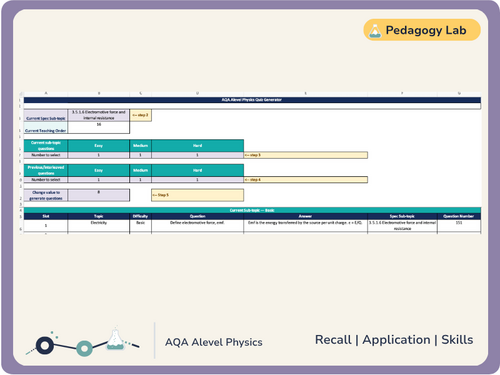Click the step 2 note cell
This screenshot has height=375, width=500.
141,115
